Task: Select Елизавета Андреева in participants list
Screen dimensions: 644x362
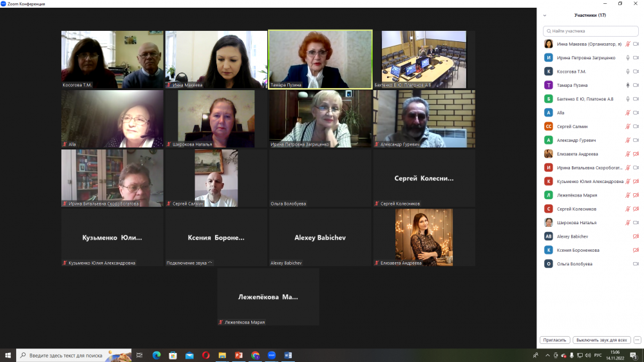Action: pyautogui.click(x=578, y=154)
